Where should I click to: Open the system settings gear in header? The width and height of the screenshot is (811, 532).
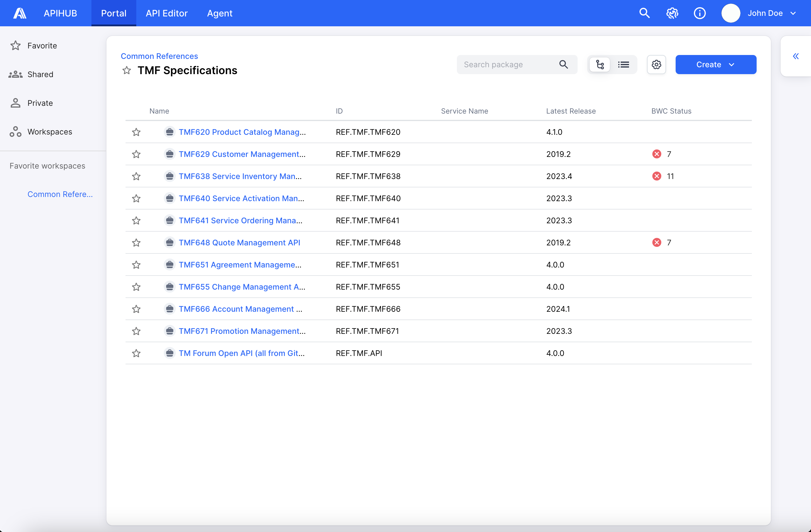(672, 13)
